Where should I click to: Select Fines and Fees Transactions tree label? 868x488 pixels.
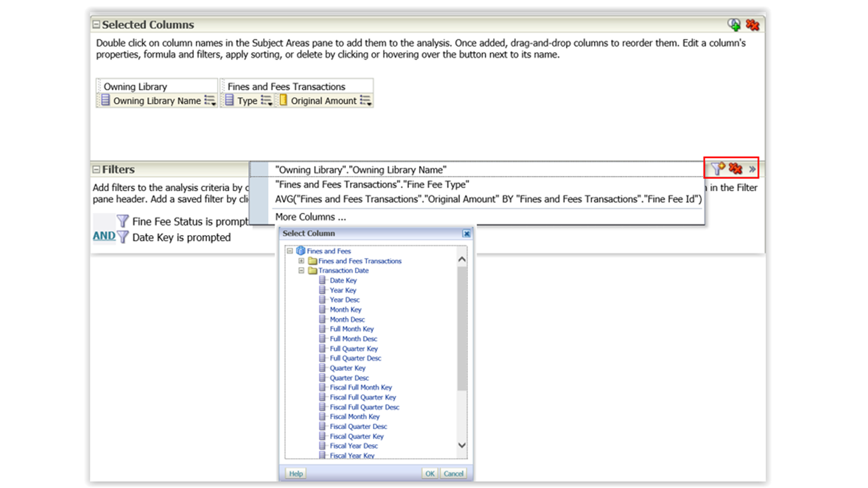pos(360,261)
